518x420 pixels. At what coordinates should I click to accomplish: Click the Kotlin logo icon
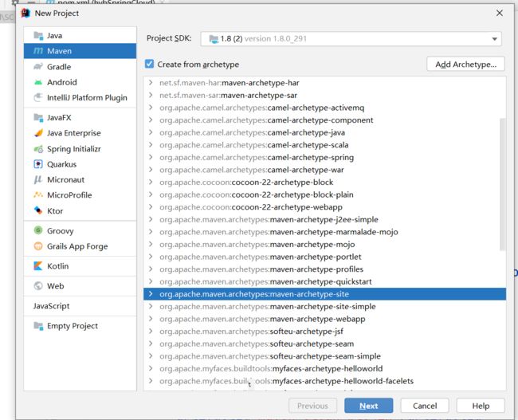(38, 265)
